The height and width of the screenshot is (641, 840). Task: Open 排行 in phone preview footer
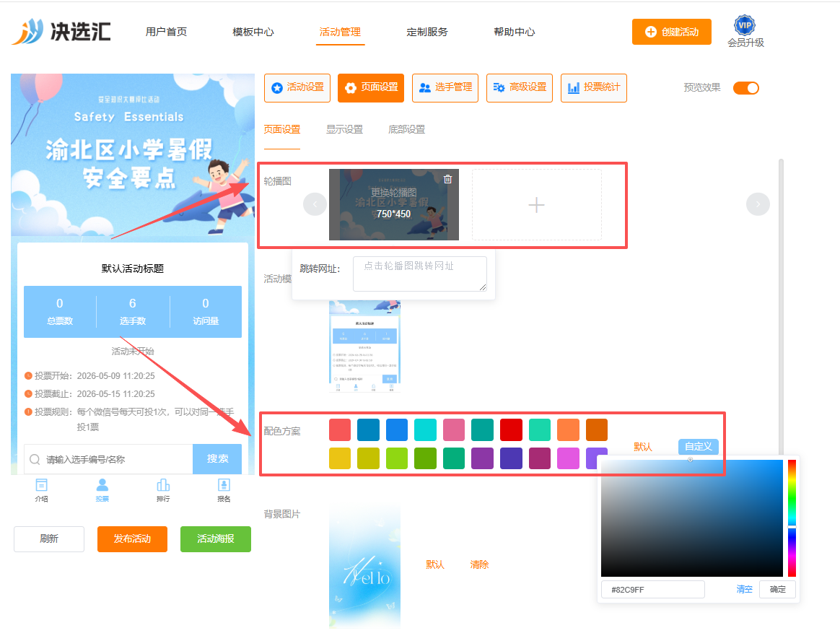pos(163,490)
